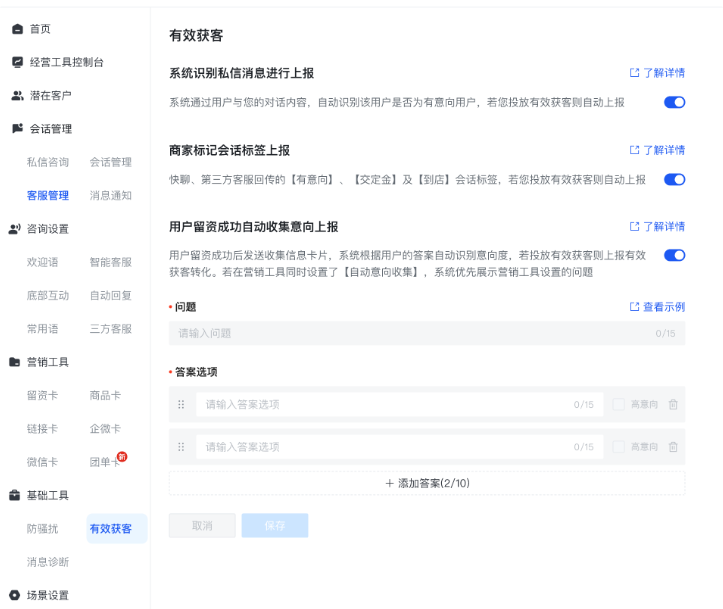Click drag handle of second answer option
The image size is (723, 609).
(x=181, y=447)
